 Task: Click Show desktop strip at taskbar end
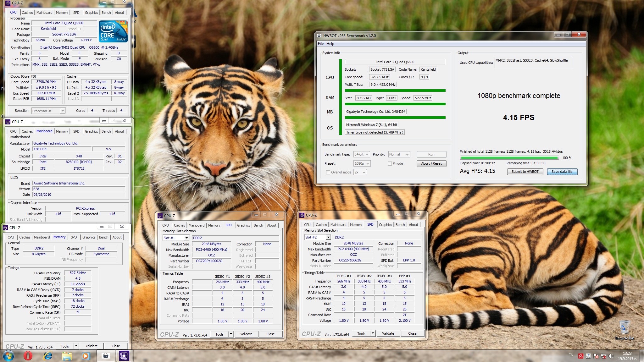tap(642, 356)
